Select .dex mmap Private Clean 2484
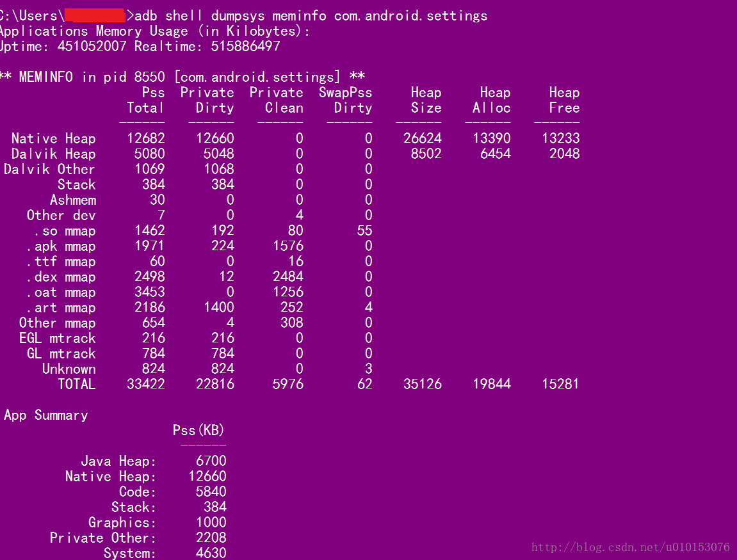Viewport: 737px width, 560px height. (288, 276)
